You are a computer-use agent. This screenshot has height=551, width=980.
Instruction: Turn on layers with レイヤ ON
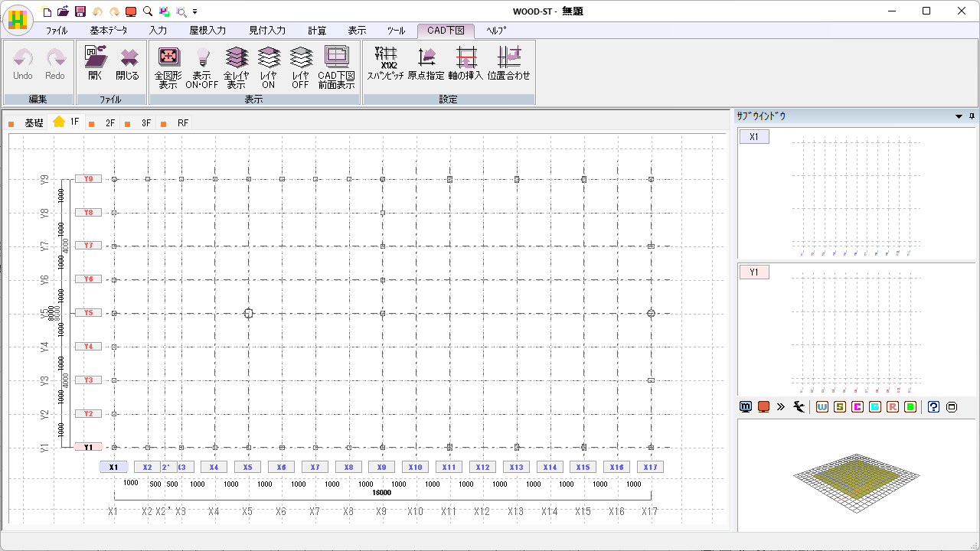click(x=268, y=67)
